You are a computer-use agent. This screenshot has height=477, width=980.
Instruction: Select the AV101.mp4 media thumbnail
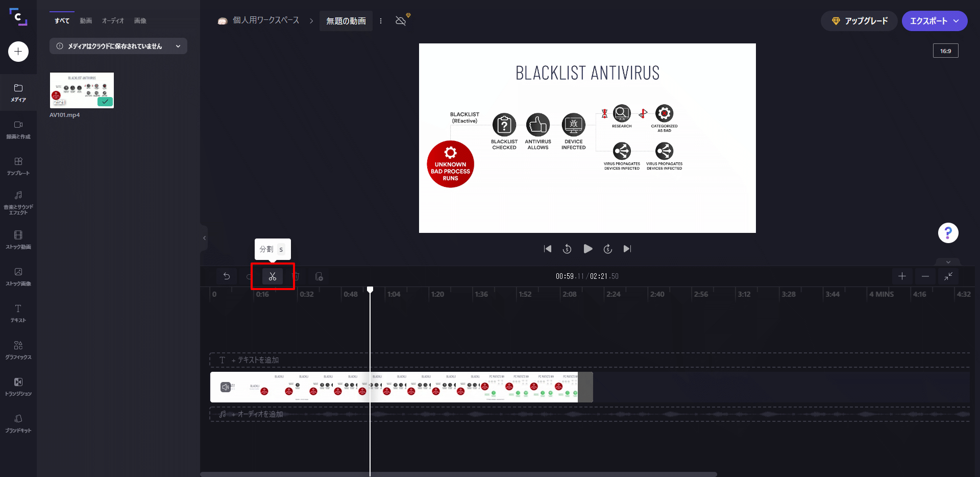82,90
